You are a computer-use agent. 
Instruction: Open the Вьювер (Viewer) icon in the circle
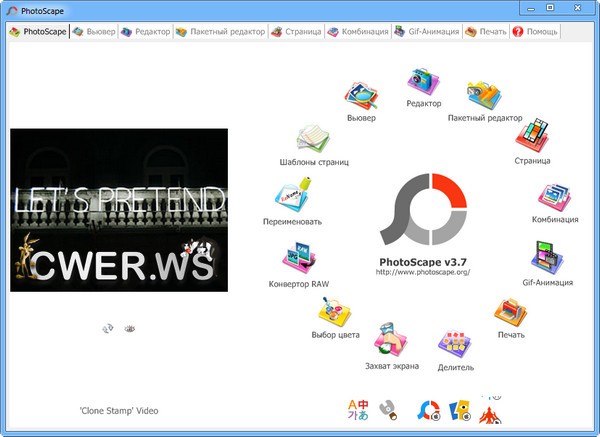[360, 96]
